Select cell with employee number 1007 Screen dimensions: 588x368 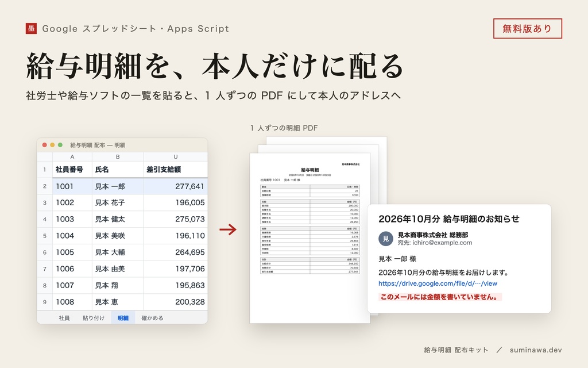point(72,285)
